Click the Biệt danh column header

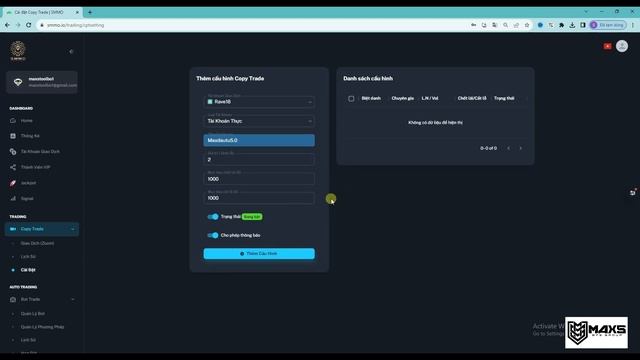click(371, 98)
